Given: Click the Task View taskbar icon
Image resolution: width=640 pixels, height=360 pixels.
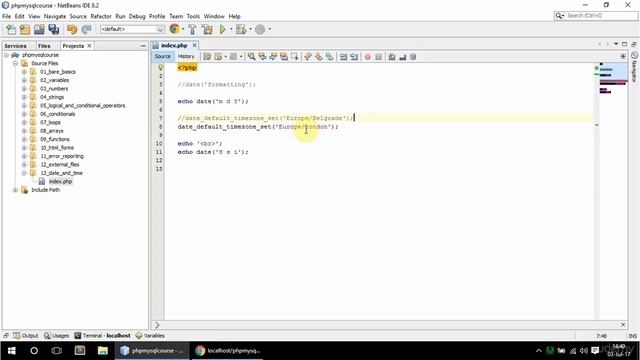Looking at the screenshot, I should [57, 351].
